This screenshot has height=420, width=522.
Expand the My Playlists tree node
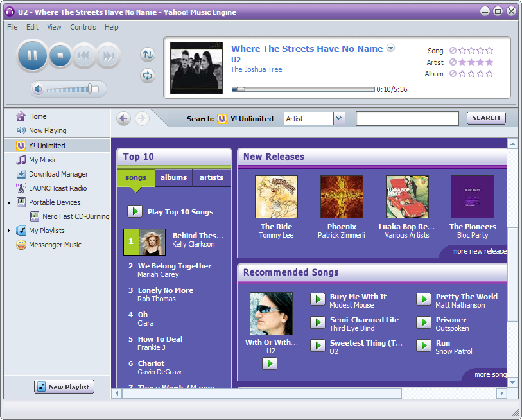[x=9, y=231]
